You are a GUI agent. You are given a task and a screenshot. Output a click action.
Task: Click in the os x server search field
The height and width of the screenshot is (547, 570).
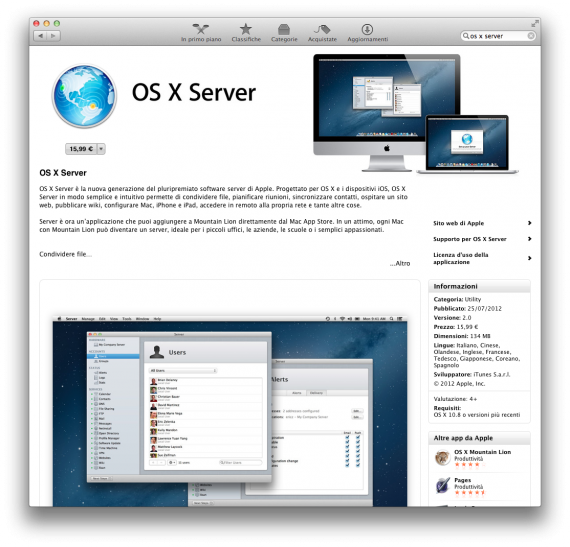coord(497,36)
